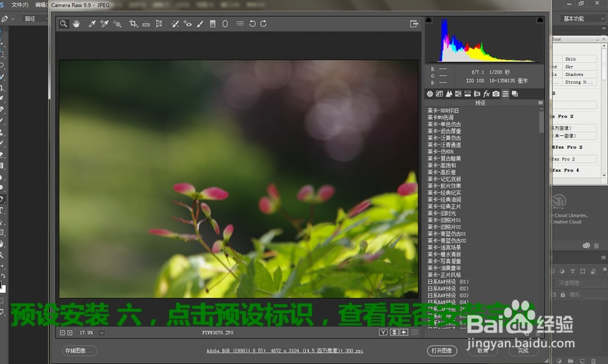Screen dimensions: 608x364
Task: Open the Camera Raw preferences list icon
Action: (x=240, y=24)
